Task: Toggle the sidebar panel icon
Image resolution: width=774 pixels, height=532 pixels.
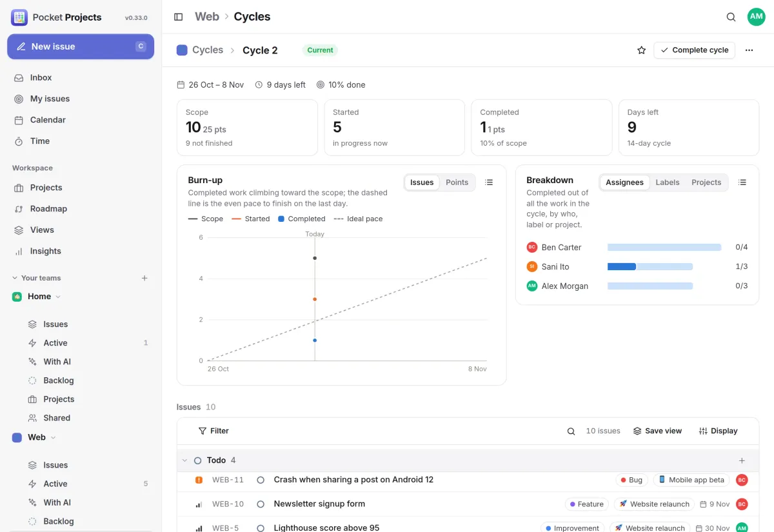Action: click(x=179, y=17)
